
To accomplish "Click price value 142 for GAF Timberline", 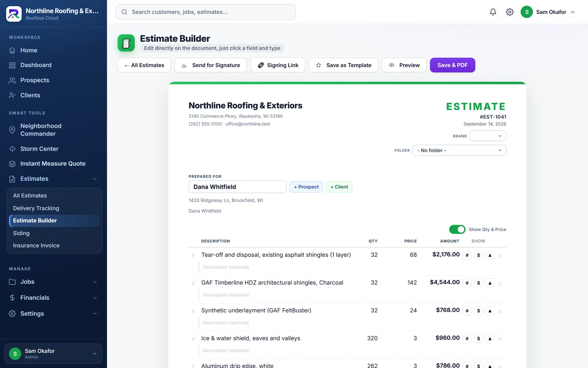I will pos(412,283).
